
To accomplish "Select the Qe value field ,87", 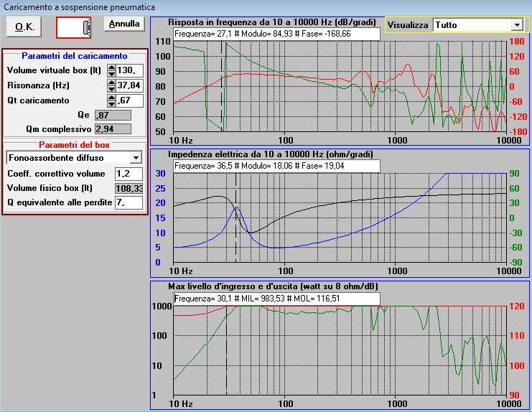I will 113,116.
